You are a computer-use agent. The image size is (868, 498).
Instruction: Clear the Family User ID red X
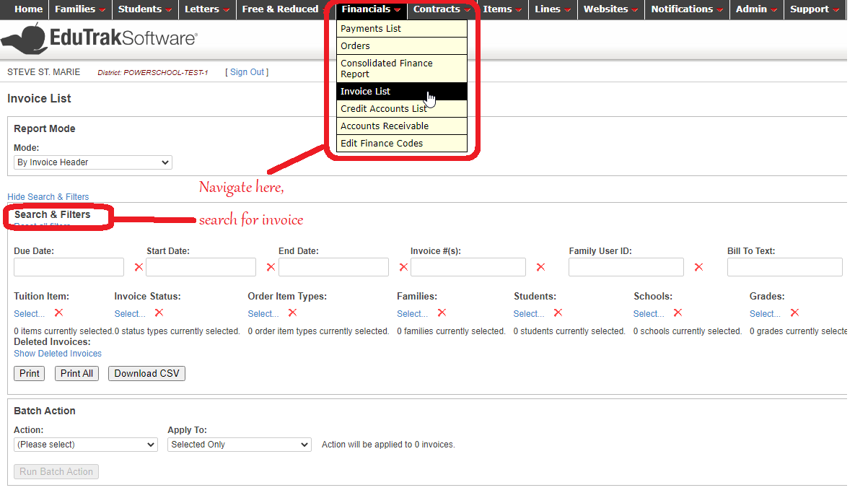click(698, 267)
